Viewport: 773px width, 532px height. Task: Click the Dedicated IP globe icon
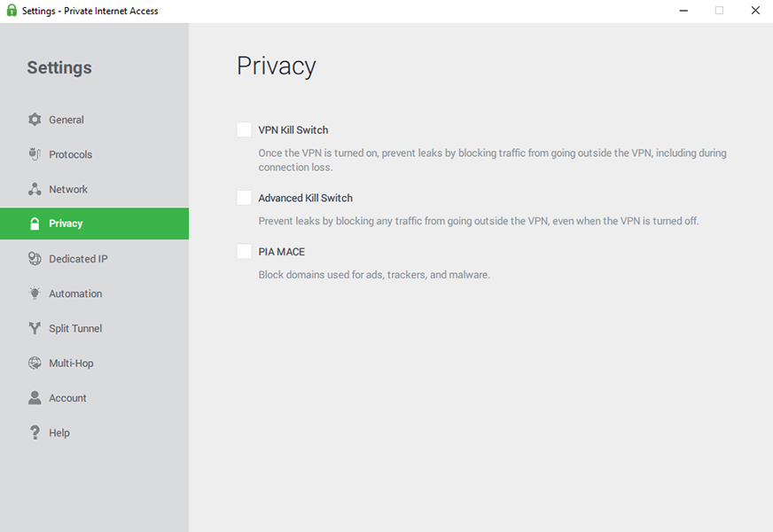(35, 259)
